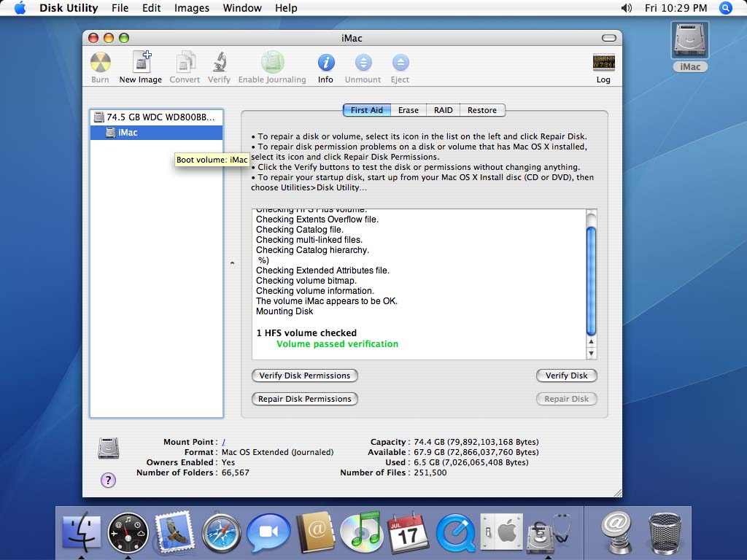747x560 pixels.
Task: Click the menu bar clock
Action: pos(676,8)
